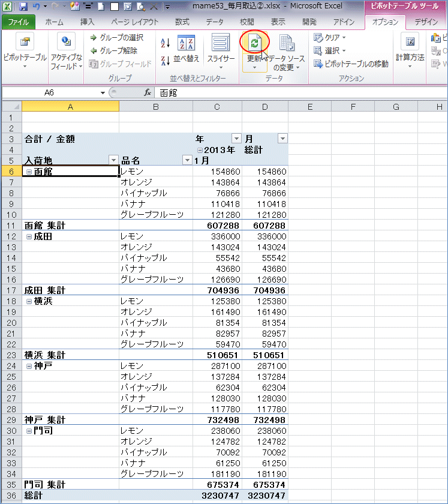Open the 品名 field filter dropdown
The width and height of the screenshot is (448, 504).
tap(187, 160)
